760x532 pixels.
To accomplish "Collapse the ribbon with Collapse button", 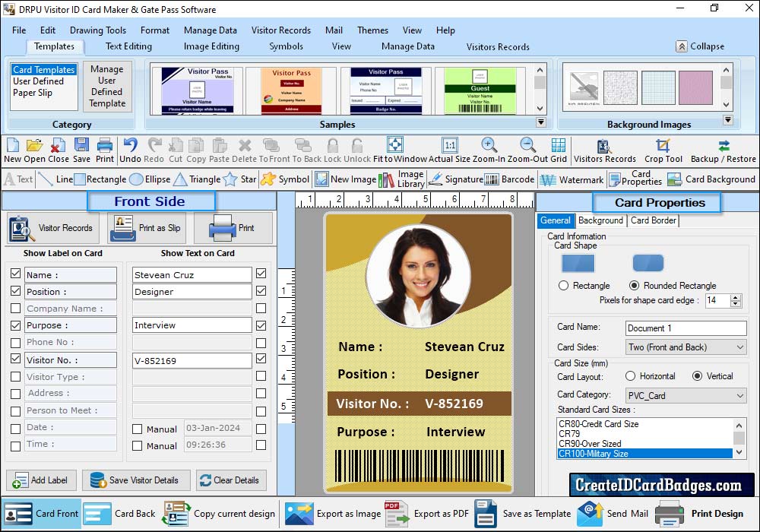I will 701,46.
